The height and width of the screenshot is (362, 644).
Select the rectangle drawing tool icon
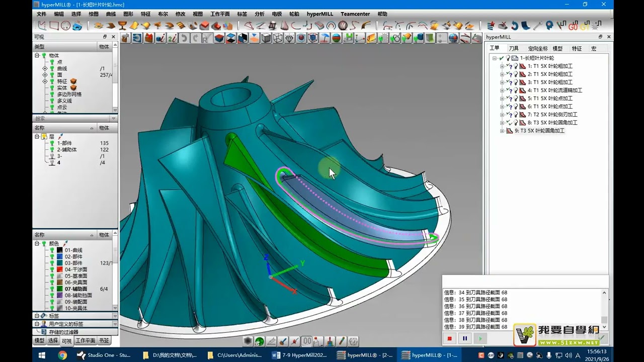(54, 25)
